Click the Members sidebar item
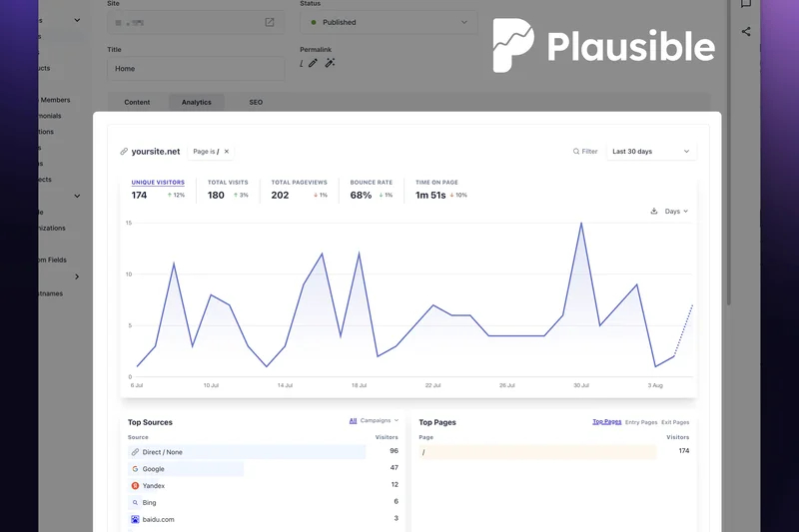The image size is (799, 532). click(55, 100)
